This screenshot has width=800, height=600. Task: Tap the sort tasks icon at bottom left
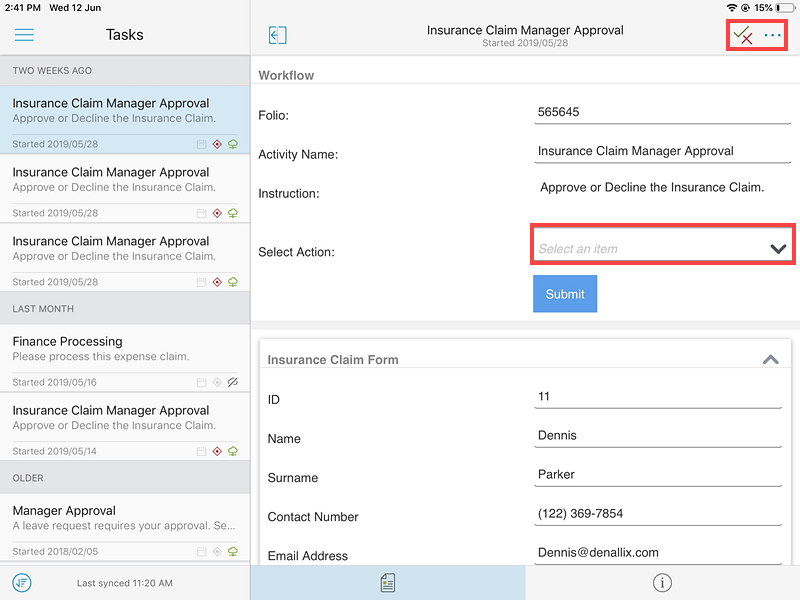(22, 583)
